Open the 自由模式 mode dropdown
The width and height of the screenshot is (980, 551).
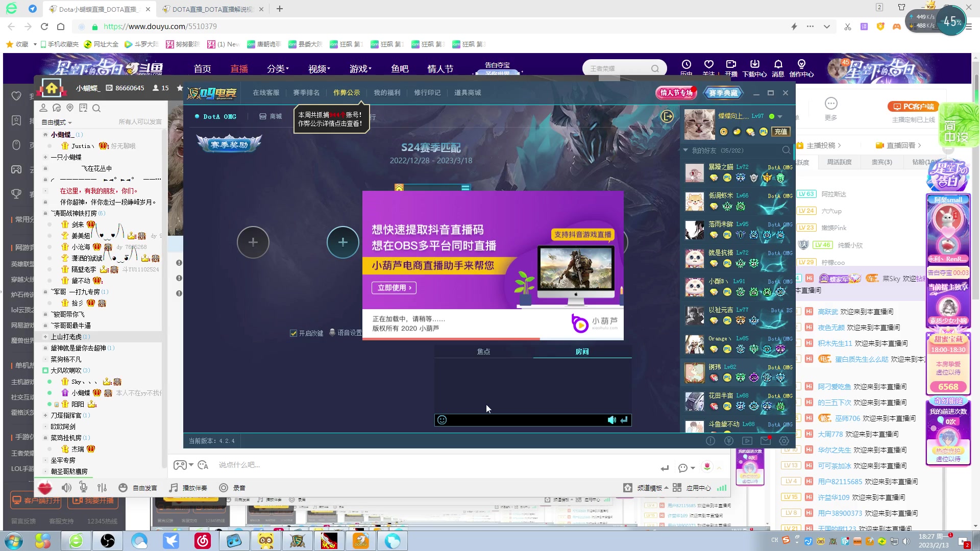56,122
